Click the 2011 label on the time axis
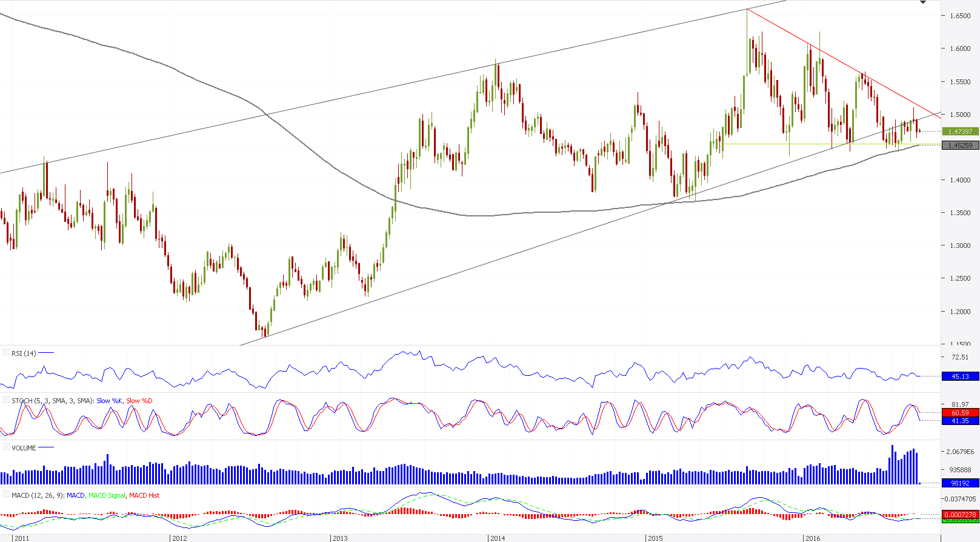Image resolution: width=980 pixels, height=542 pixels. 22,538
